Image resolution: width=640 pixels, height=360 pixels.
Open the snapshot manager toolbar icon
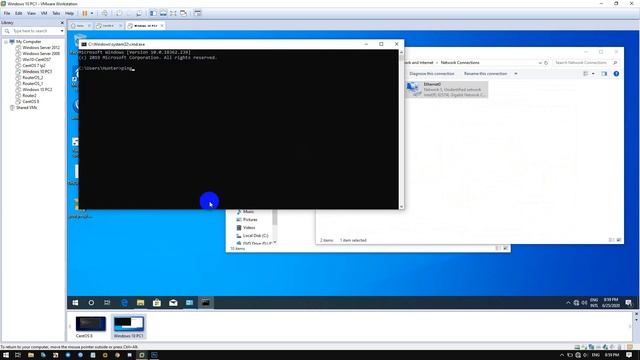tap(139, 13)
